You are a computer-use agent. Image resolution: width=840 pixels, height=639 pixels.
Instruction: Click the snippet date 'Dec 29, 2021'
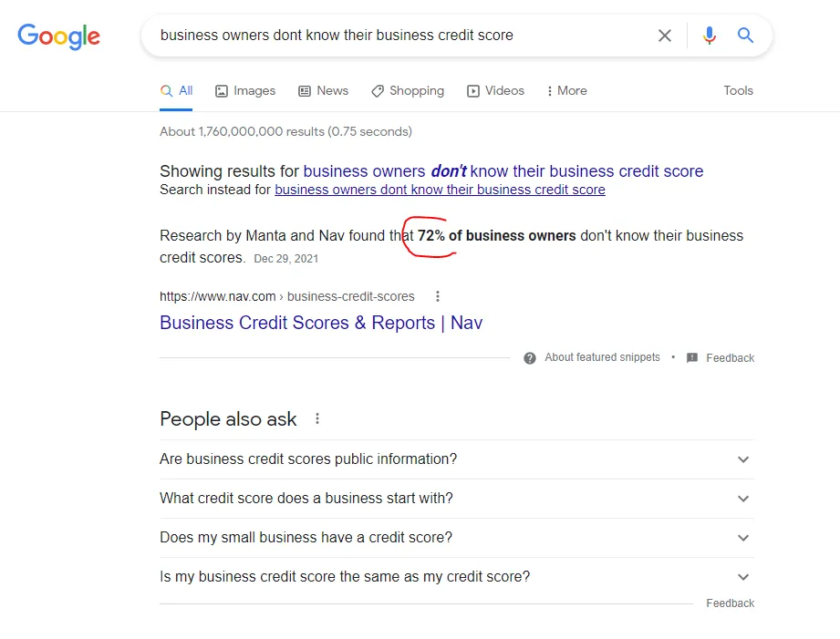click(286, 259)
